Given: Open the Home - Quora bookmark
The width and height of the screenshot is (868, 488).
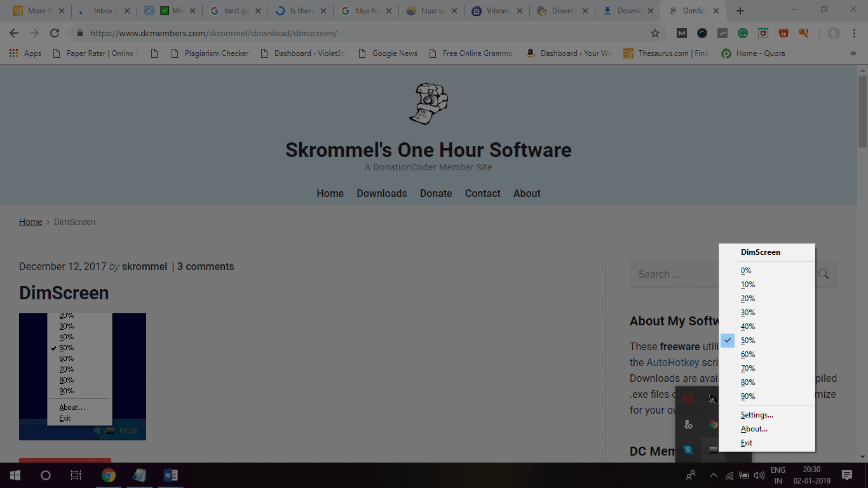Looking at the screenshot, I should tap(753, 53).
